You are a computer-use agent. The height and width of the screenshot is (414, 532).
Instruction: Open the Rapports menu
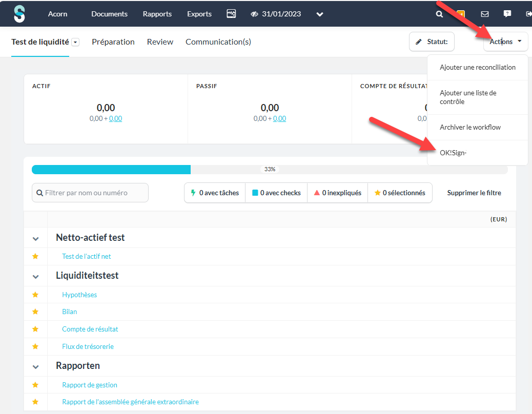coord(157,14)
